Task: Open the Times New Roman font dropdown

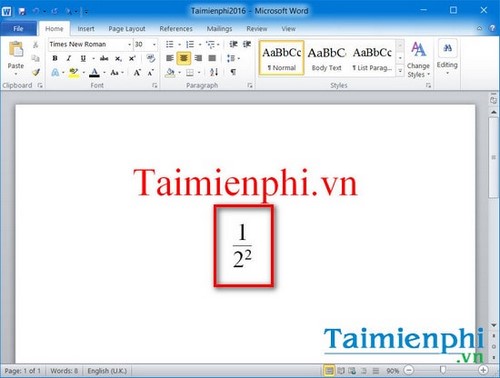Action: pos(129,44)
